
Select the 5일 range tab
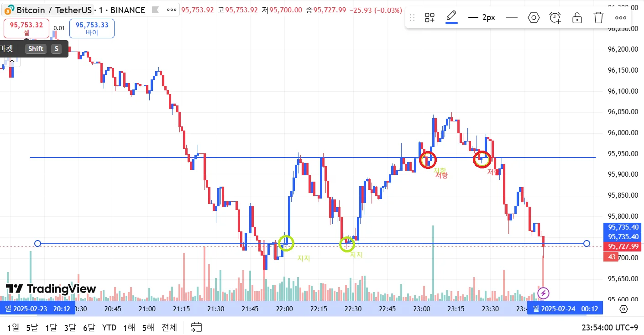[32, 327]
